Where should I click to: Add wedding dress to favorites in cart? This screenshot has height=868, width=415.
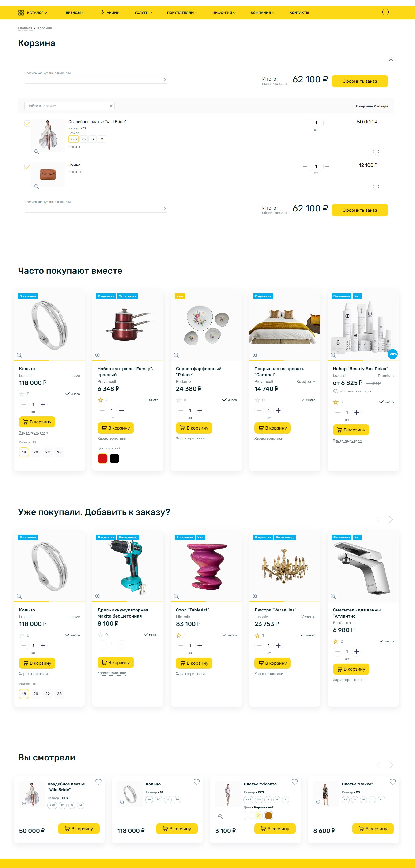click(376, 152)
